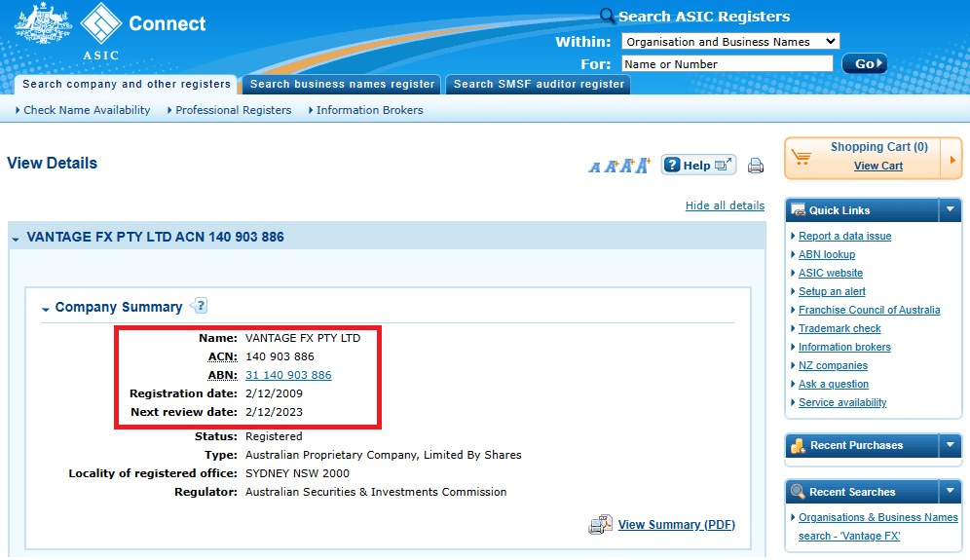
Task: Open Setup an alert quick link
Action: click(x=832, y=291)
